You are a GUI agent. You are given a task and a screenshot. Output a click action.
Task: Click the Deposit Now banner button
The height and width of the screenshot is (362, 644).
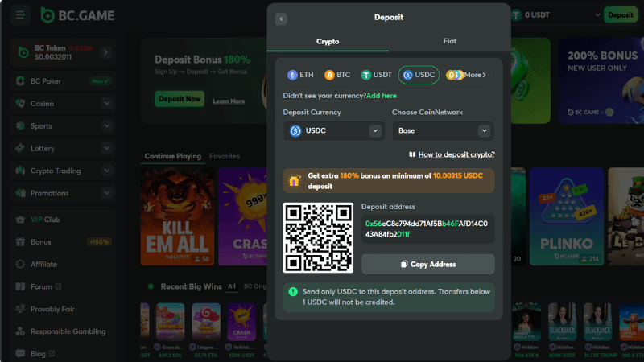point(180,99)
